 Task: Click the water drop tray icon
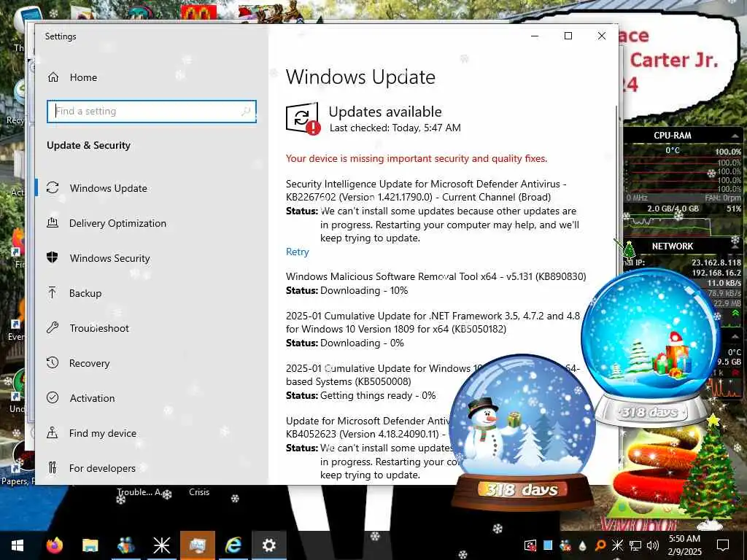point(582,545)
